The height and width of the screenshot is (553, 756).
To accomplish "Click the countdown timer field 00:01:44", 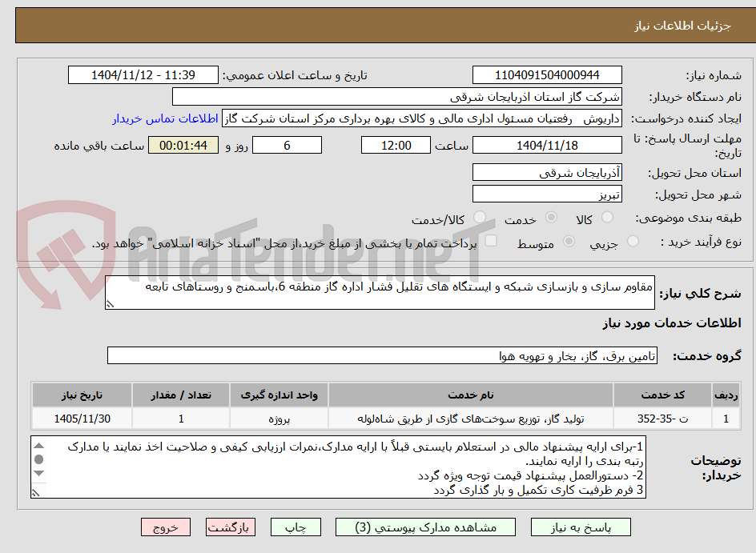I will pos(183,145).
